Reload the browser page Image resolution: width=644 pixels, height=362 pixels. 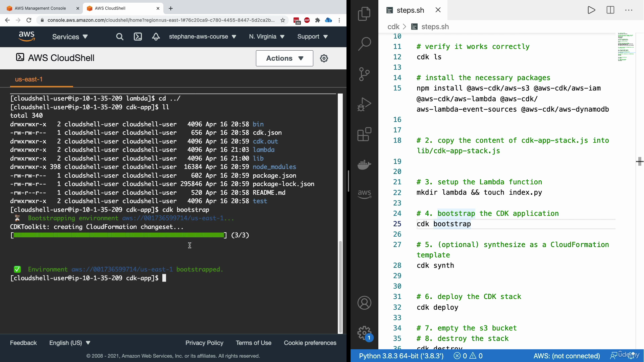(29, 20)
